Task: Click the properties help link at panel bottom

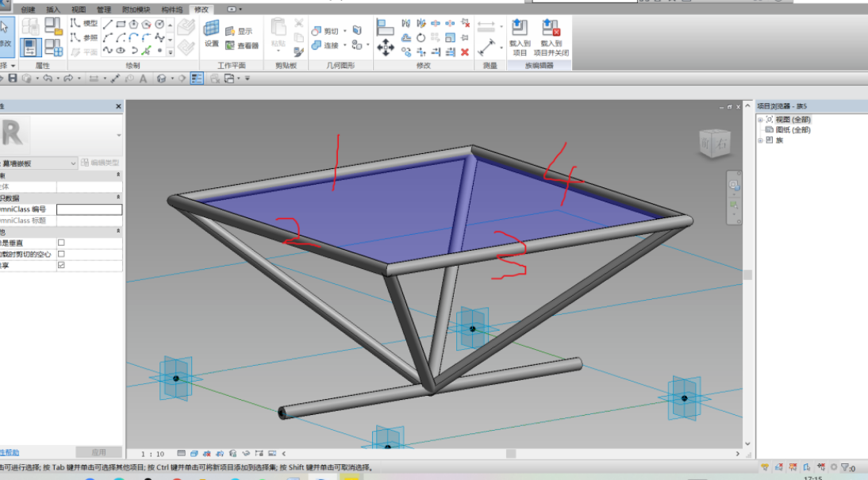Action: pyautogui.click(x=10, y=452)
